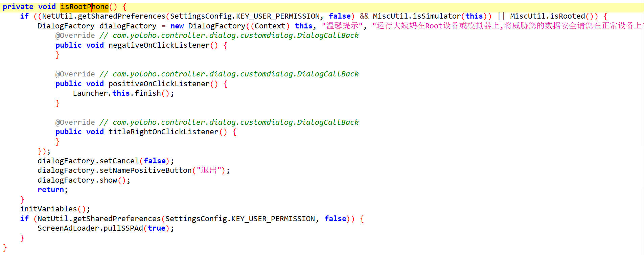The image size is (644, 255).
Task: Click the negativeOnClickListener method name
Action: pyautogui.click(x=159, y=45)
